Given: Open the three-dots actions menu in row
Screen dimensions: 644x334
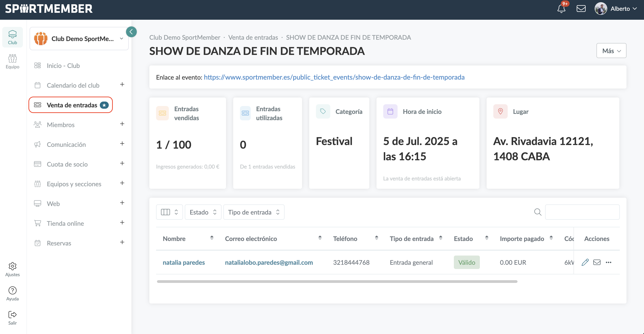Looking at the screenshot, I should click(x=609, y=262).
